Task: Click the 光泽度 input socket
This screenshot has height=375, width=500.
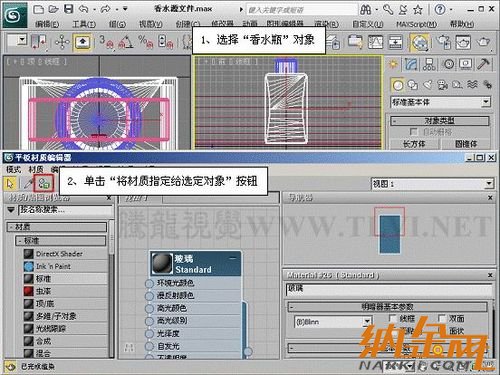Action: (x=149, y=334)
